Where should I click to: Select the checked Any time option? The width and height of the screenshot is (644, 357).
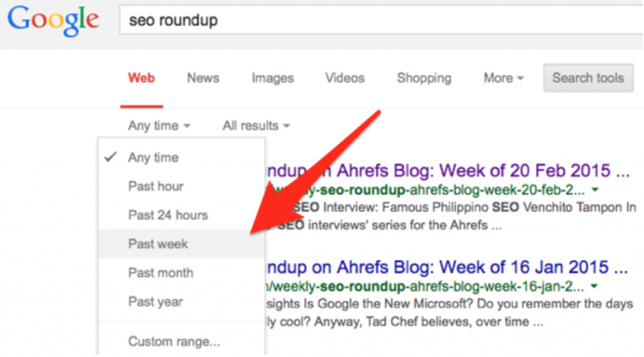[x=153, y=157]
